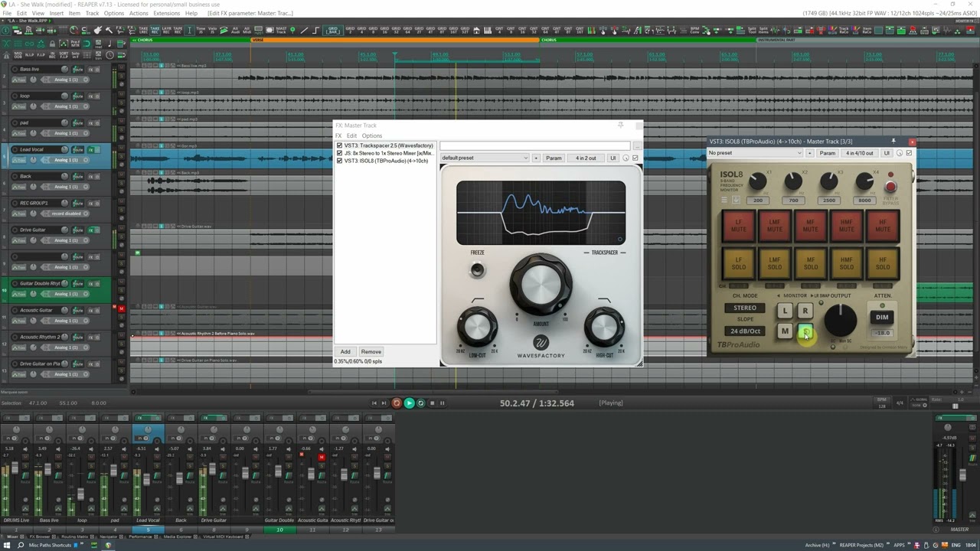This screenshot has height=551, width=980.
Task: Uncheck the ISOL8 FX checkbox in chain list
Action: click(340, 161)
